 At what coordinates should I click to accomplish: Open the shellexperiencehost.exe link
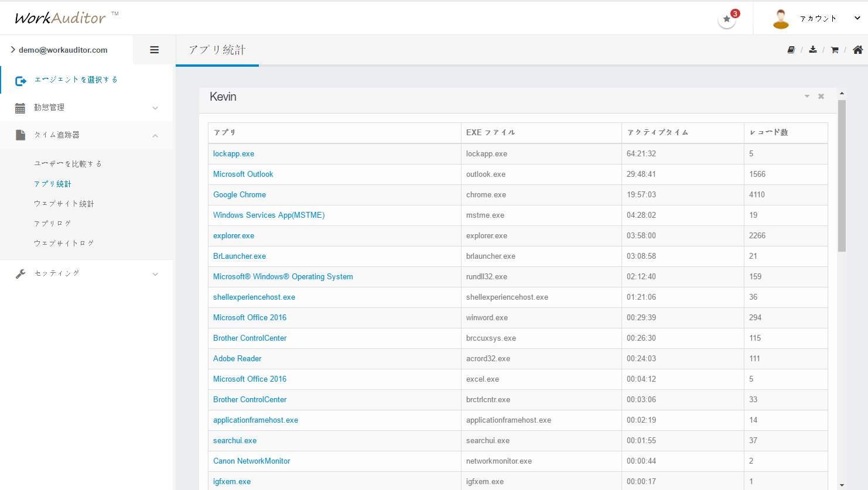click(254, 297)
